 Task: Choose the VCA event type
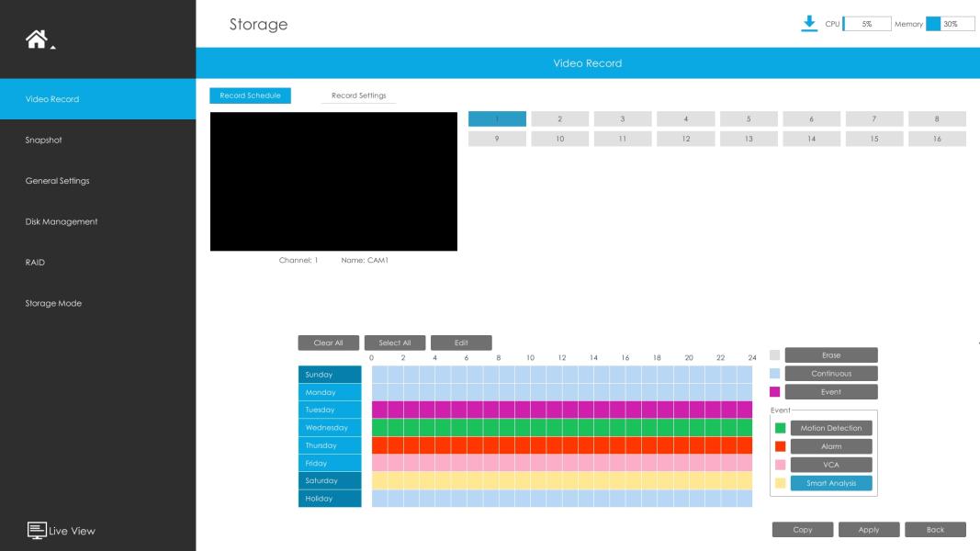(831, 465)
